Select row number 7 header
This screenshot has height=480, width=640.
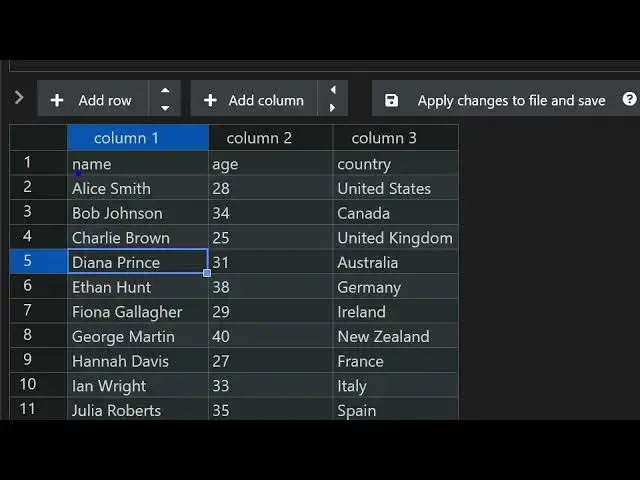pos(38,311)
